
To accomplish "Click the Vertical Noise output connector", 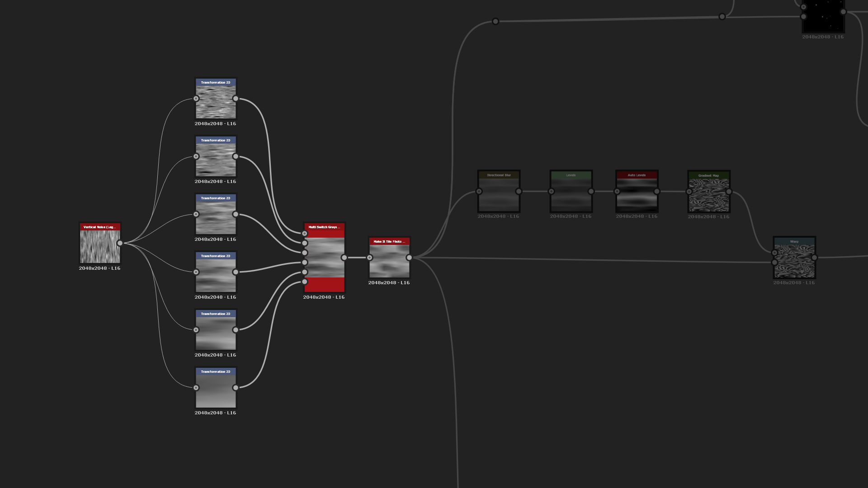I will click(120, 243).
